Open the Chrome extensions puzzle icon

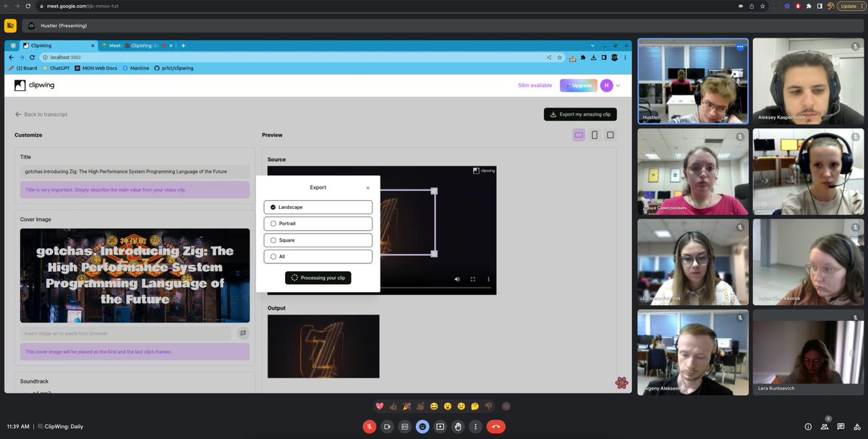808,6
